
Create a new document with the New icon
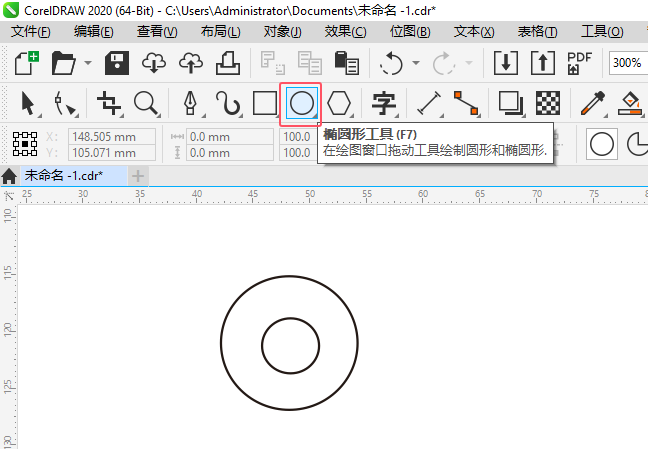click(27, 63)
